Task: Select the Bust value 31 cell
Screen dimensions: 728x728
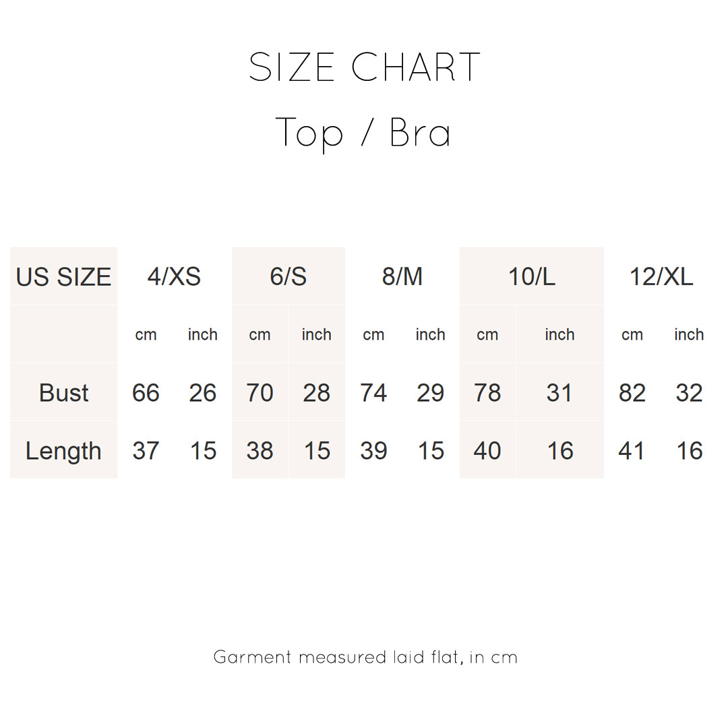Action: 559,393
